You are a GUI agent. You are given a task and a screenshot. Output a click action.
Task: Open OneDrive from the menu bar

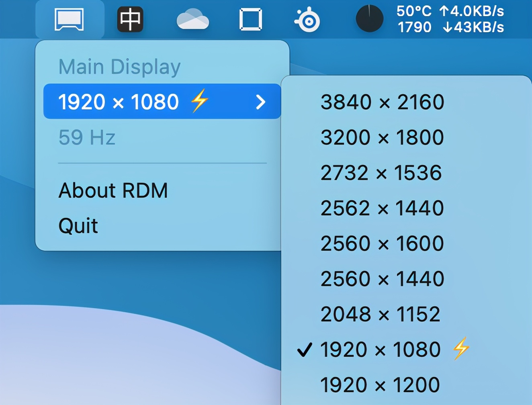(x=192, y=19)
